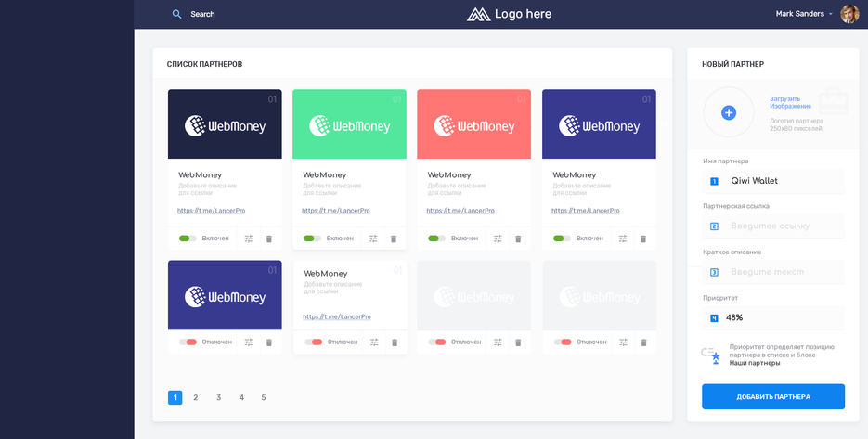This screenshot has height=439, width=868.
Task: Click the magnifier search icon in header
Action: pyautogui.click(x=176, y=15)
